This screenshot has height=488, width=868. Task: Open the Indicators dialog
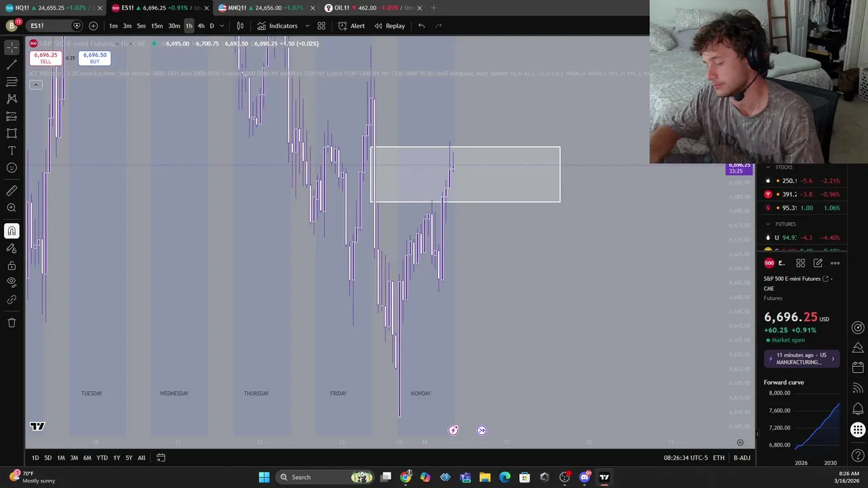277,26
